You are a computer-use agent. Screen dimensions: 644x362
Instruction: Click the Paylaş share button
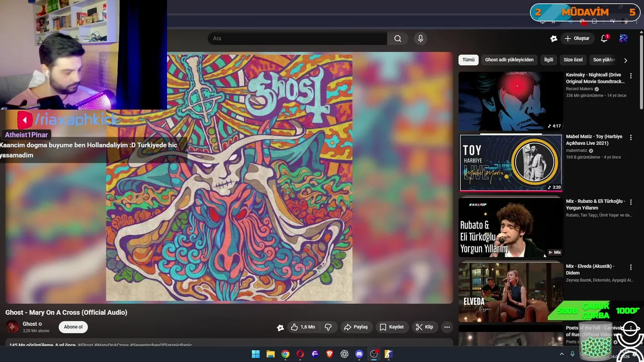[356, 327]
